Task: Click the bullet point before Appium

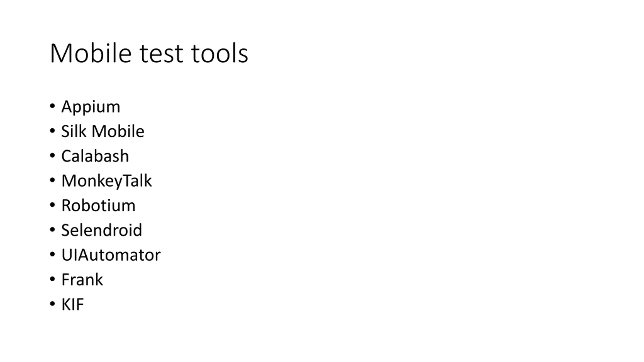Action: click(52, 106)
